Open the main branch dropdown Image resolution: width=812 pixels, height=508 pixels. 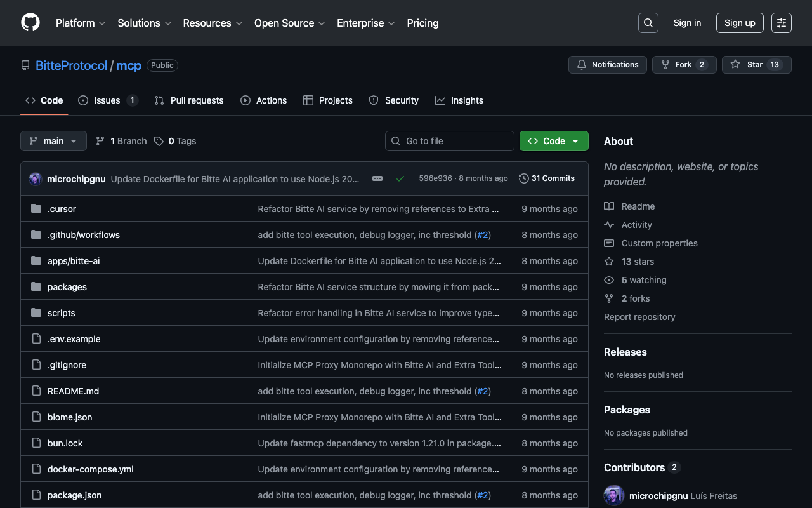click(53, 141)
